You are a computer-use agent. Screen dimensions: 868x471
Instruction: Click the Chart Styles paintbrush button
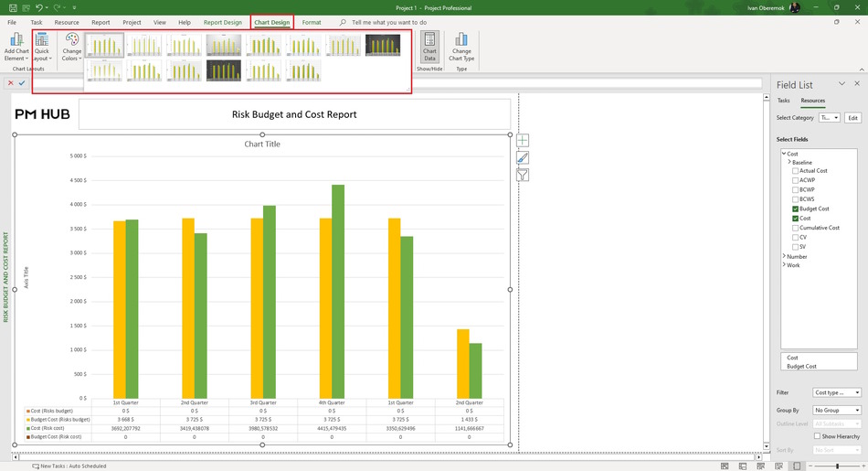tap(523, 158)
